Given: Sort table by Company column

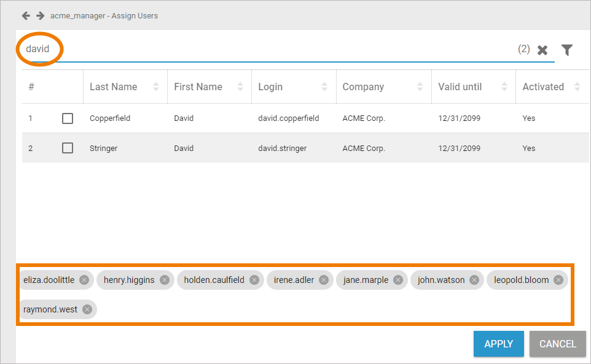Looking at the screenshot, I should pyautogui.click(x=420, y=87).
